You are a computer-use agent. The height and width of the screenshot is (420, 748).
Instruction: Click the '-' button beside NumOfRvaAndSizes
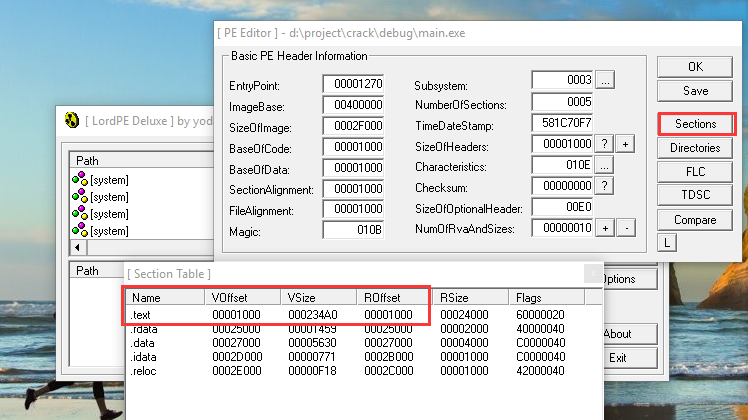[x=625, y=229]
